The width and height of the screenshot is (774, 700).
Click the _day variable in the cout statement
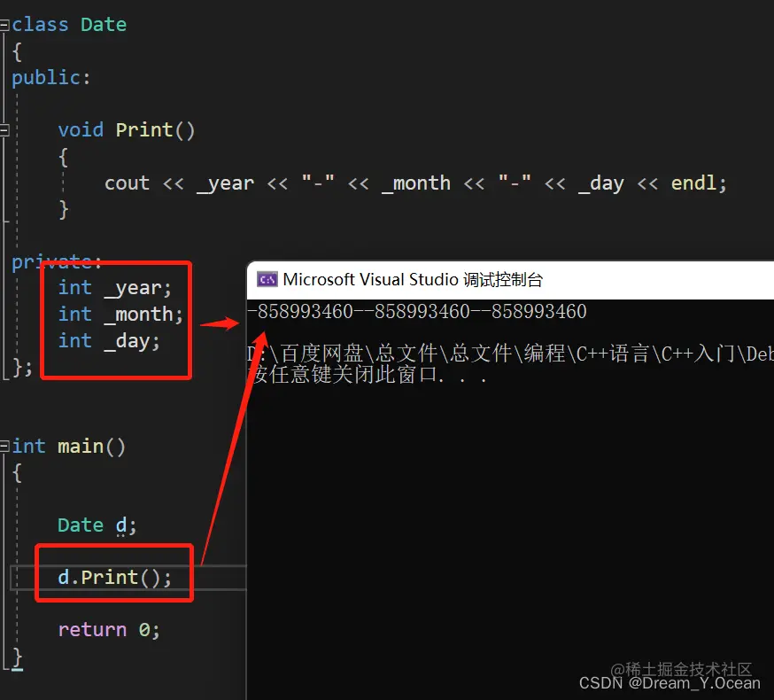[x=601, y=184]
